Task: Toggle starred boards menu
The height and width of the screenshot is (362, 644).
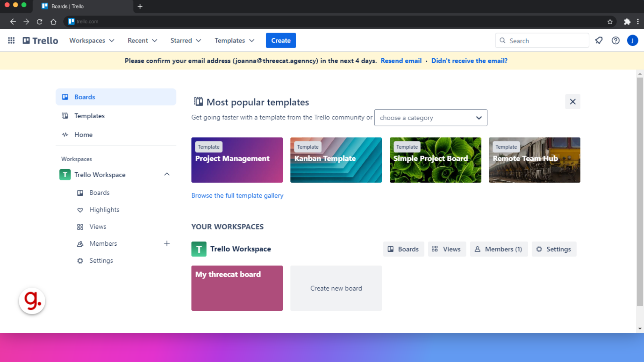Action: [x=185, y=40]
